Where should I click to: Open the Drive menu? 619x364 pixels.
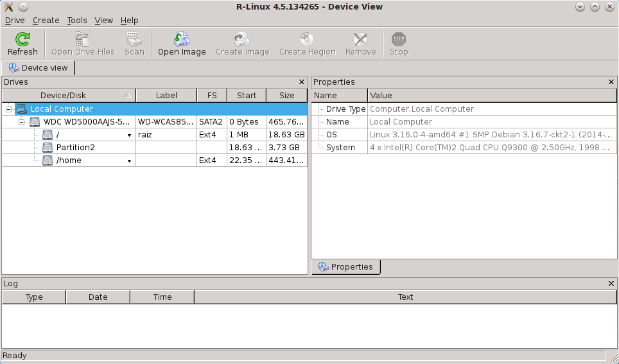(15, 21)
